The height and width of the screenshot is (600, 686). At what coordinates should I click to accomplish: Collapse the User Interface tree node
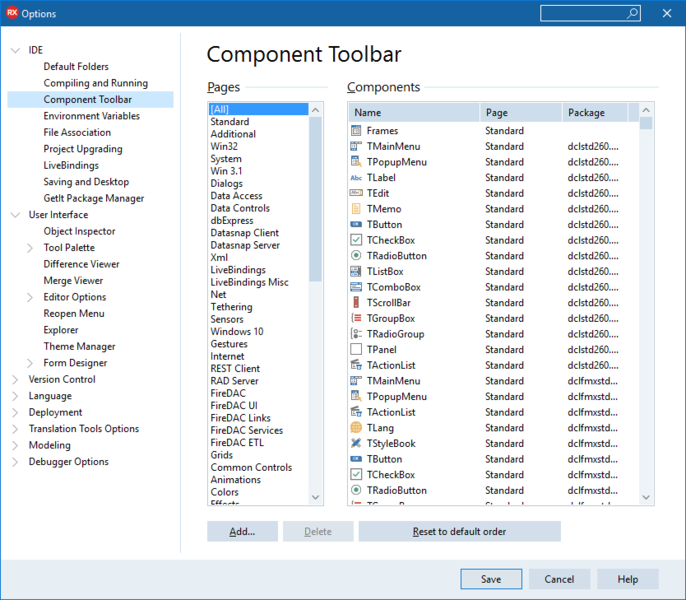(15, 215)
